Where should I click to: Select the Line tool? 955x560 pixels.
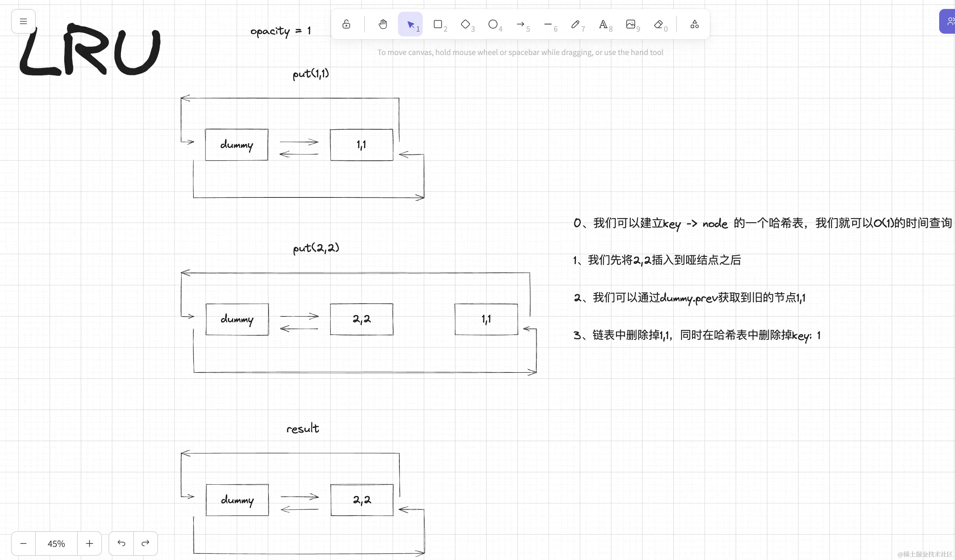coord(548,24)
